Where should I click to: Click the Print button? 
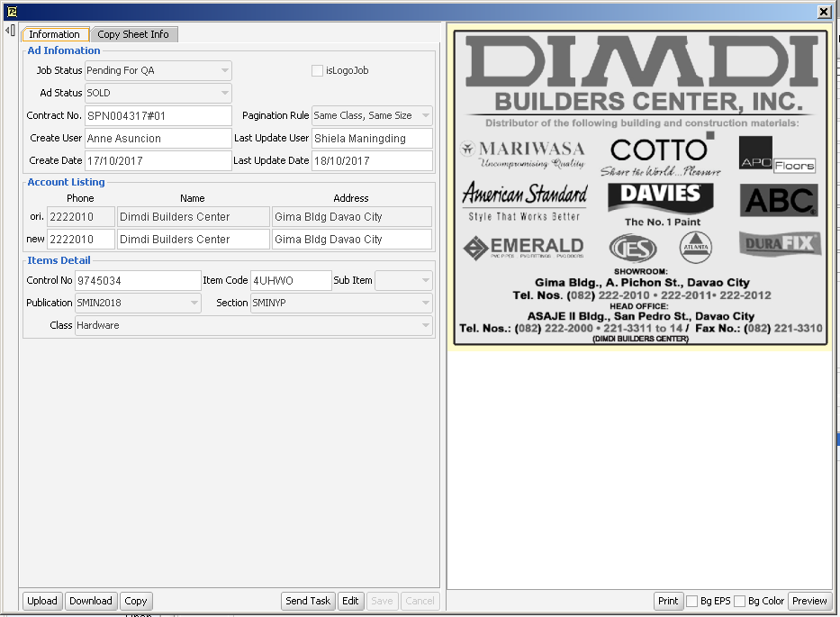pyautogui.click(x=668, y=601)
